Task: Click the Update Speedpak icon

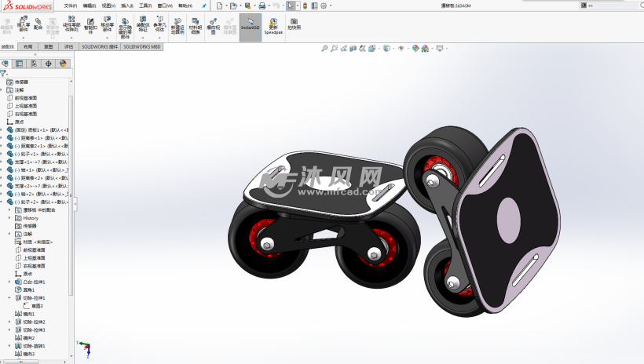Action: point(273,24)
